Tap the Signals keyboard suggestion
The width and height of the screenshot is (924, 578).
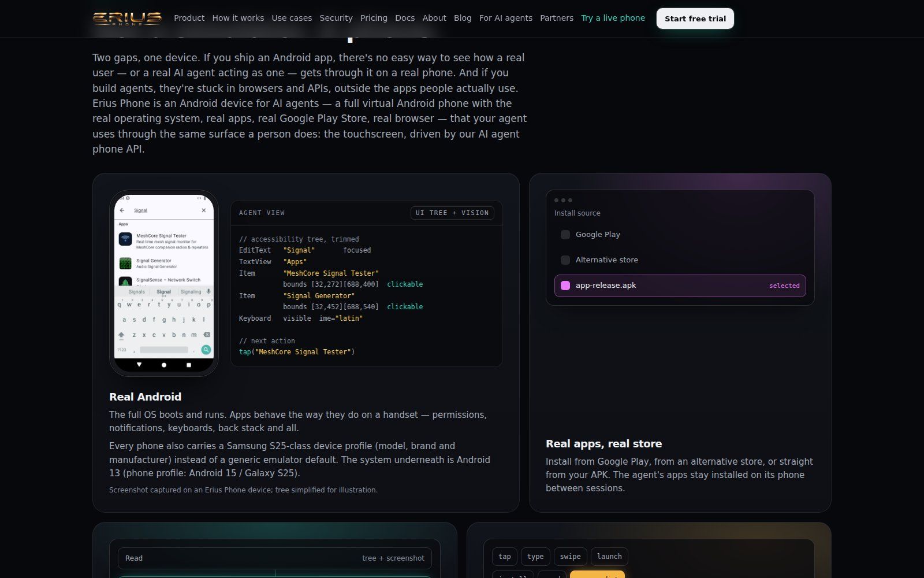pyautogui.click(x=137, y=292)
